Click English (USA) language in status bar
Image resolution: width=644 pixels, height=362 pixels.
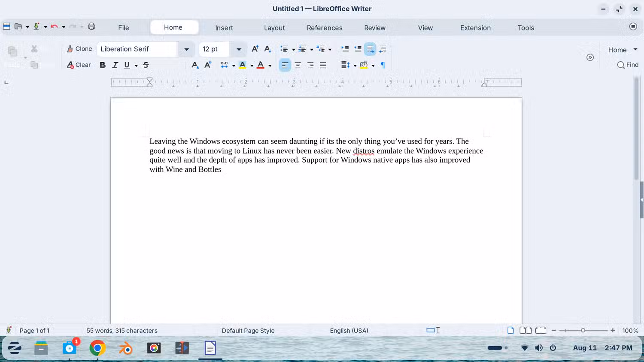click(x=349, y=331)
